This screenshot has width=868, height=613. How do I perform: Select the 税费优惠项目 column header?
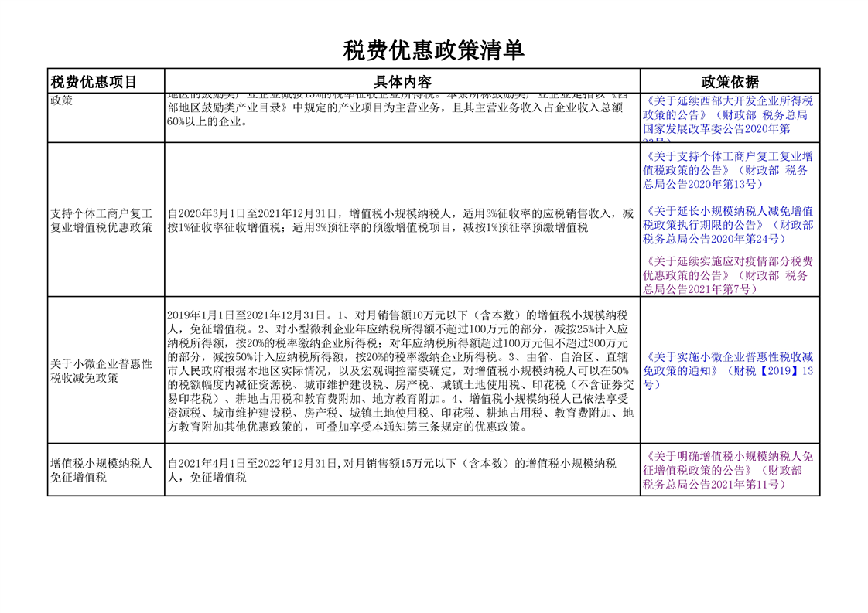[94, 82]
